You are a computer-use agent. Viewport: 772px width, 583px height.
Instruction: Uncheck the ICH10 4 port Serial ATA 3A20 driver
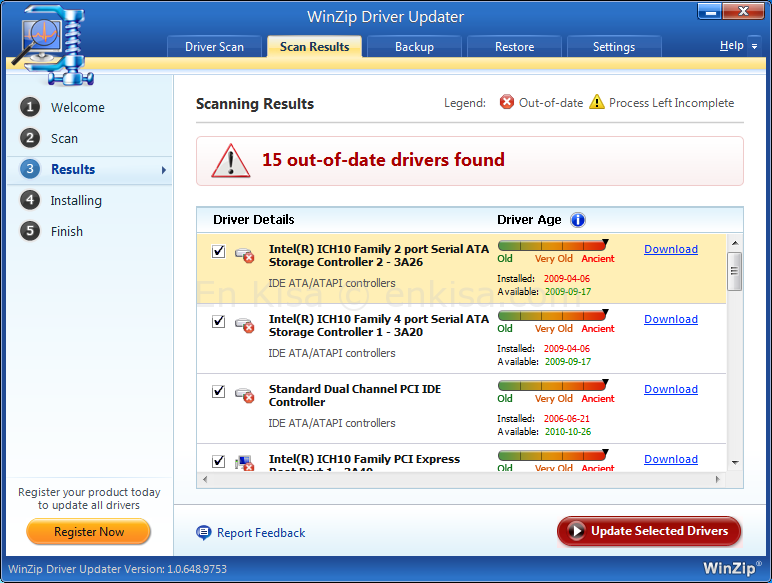pyautogui.click(x=219, y=321)
